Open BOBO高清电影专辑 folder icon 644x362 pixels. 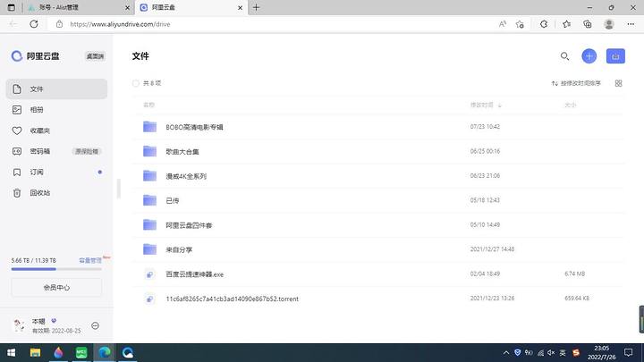tap(149, 127)
